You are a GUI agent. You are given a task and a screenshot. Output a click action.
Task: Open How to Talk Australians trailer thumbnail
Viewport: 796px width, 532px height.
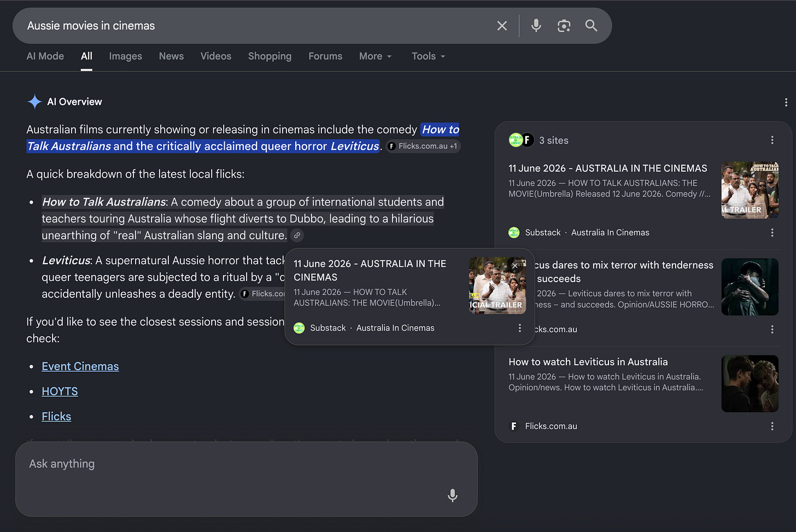click(750, 190)
